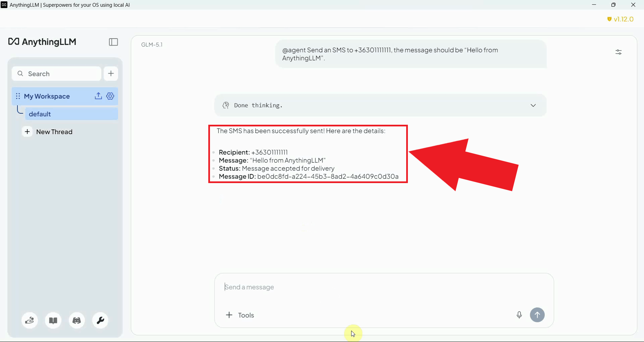Click the thinking brain icon
644x342 pixels.
226,105
